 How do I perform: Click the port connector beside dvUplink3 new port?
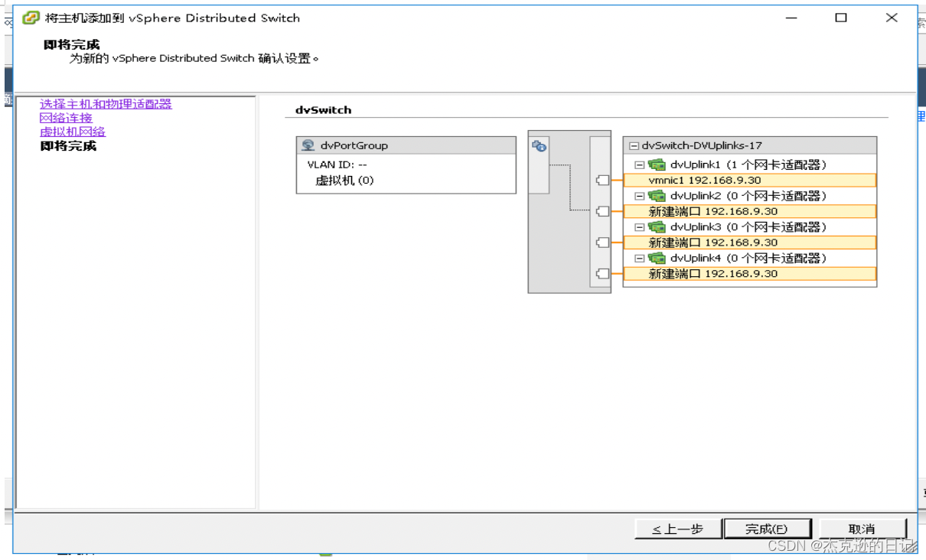[602, 243]
